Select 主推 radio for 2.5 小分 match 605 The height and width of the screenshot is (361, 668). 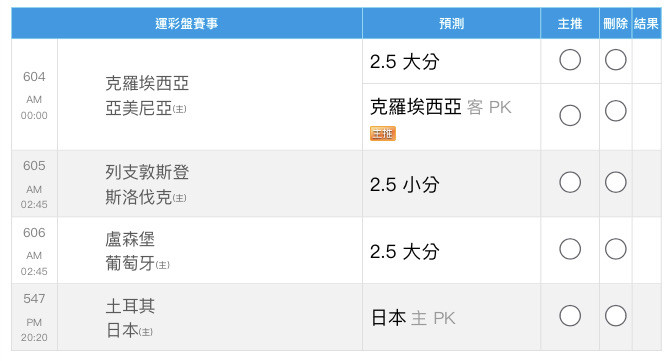pos(570,182)
